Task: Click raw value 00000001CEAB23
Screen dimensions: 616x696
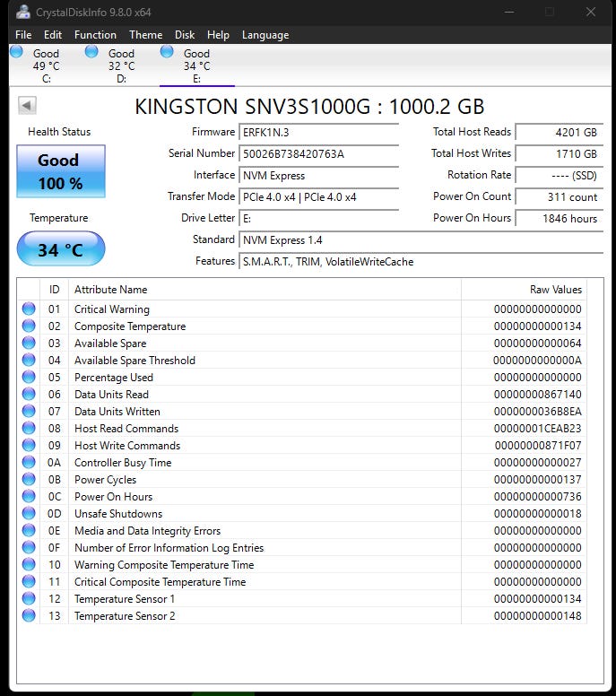Action: pos(537,429)
